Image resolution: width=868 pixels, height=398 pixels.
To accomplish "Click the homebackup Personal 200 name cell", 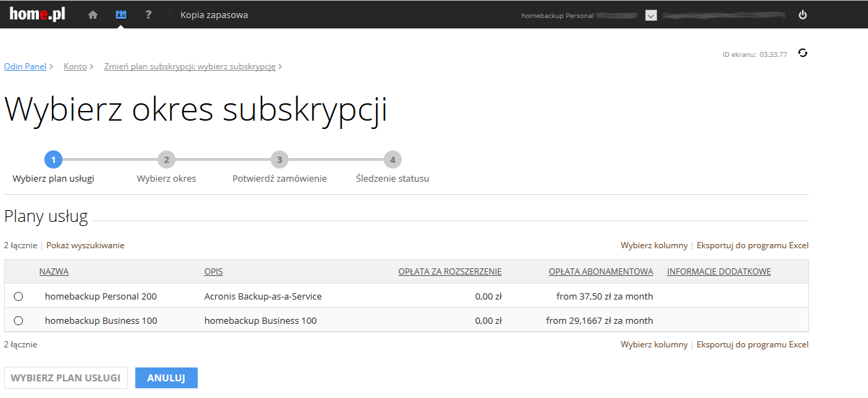I will [x=101, y=296].
